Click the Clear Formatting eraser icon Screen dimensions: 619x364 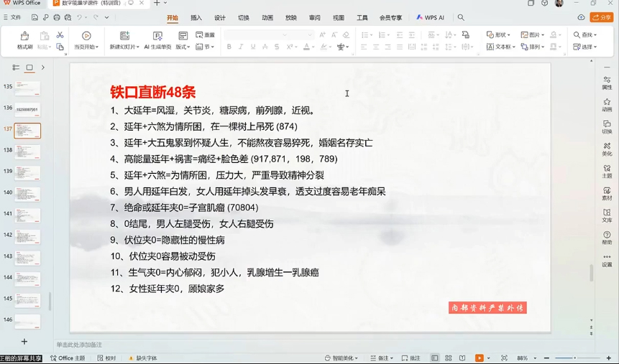346,34
